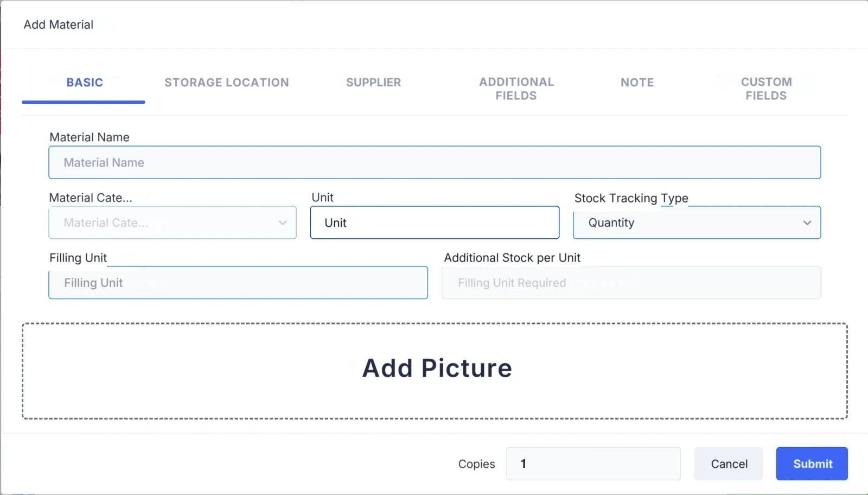
Task: Click the Stock Tracking Type label
Action: point(631,198)
